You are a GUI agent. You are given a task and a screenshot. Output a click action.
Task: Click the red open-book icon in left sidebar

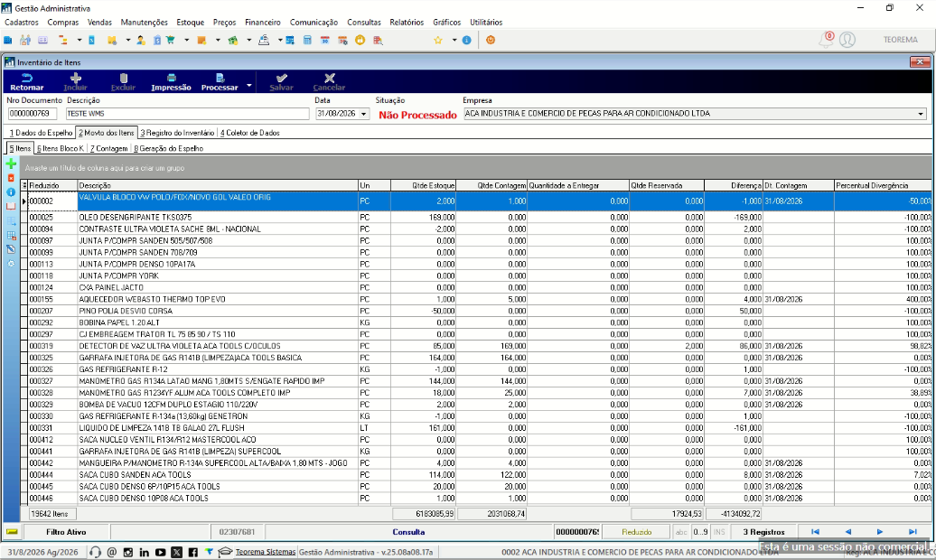tap(11, 207)
